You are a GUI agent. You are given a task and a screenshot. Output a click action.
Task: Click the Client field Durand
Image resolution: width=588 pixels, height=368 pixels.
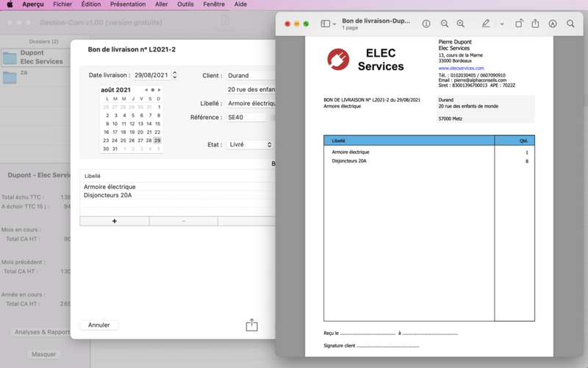(x=251, y=76)
